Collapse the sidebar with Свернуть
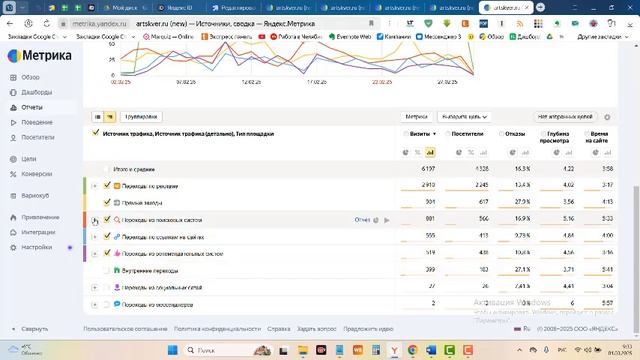Viewport: 640px width, 360px height. (x=34, y=329)
